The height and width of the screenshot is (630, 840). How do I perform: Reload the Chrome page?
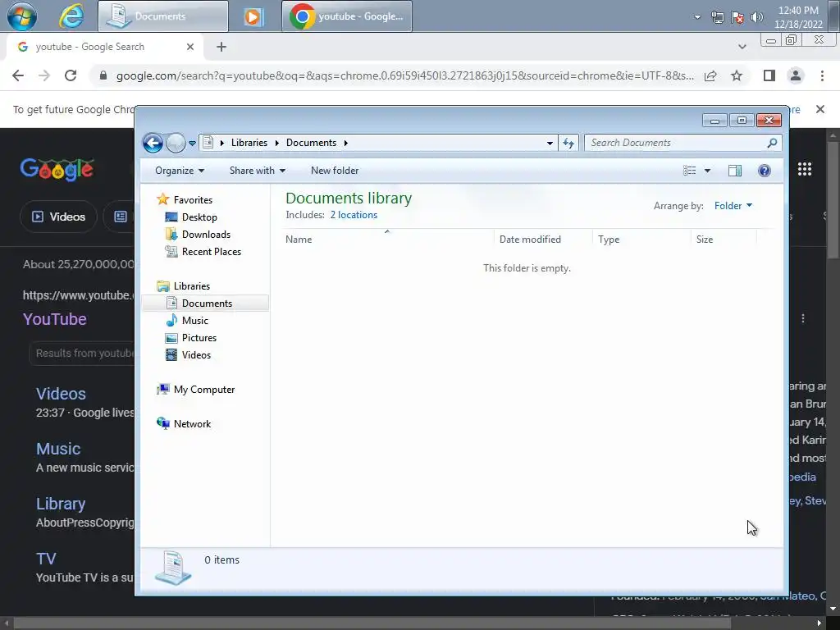pos(71,75)
